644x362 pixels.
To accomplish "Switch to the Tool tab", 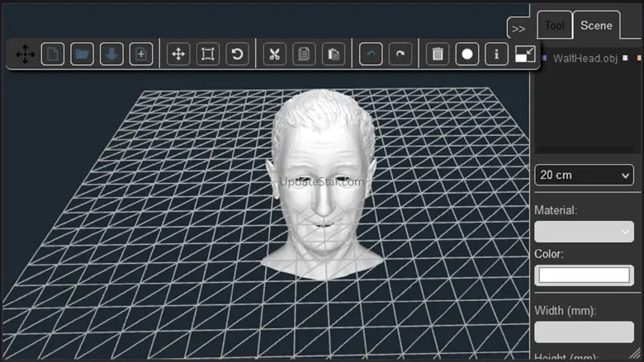I will point(554,26).
